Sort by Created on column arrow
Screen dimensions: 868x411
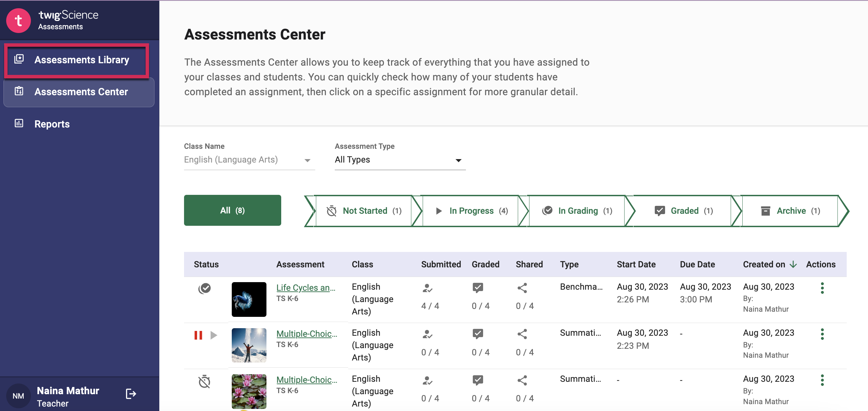793,264
